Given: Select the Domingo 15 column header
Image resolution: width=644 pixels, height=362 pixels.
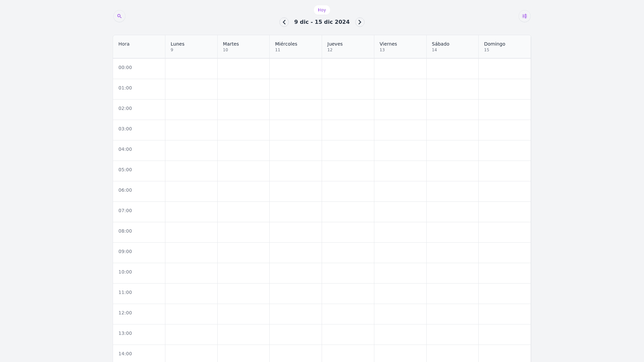Looking at the screenshot, I should (504, 47).
